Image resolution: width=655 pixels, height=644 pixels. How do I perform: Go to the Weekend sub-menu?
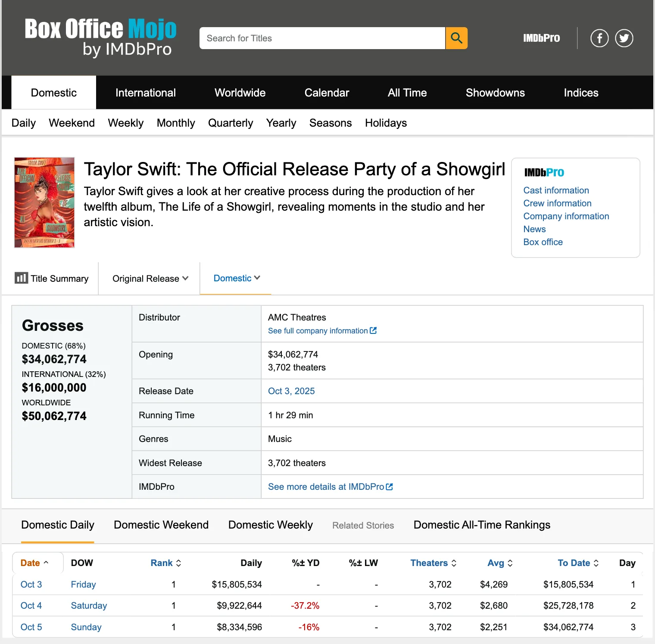(72, 123)
